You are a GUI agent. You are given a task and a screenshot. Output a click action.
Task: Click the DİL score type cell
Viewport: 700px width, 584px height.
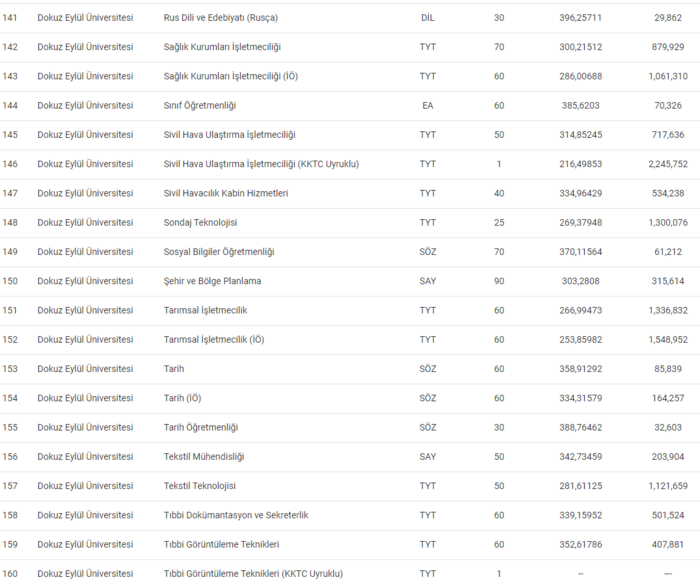[428, 18]
